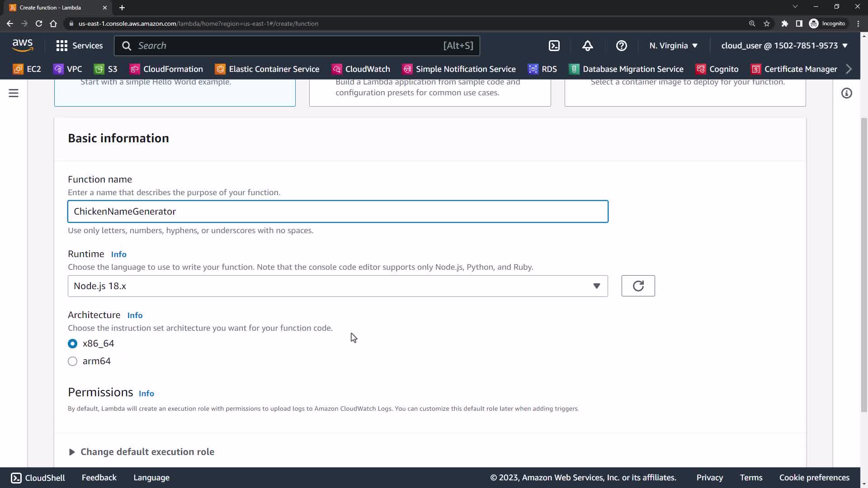868x488 pixels.
Task: Open CloudWatch from the favorites bar
Action: click(x=361, y=69)
